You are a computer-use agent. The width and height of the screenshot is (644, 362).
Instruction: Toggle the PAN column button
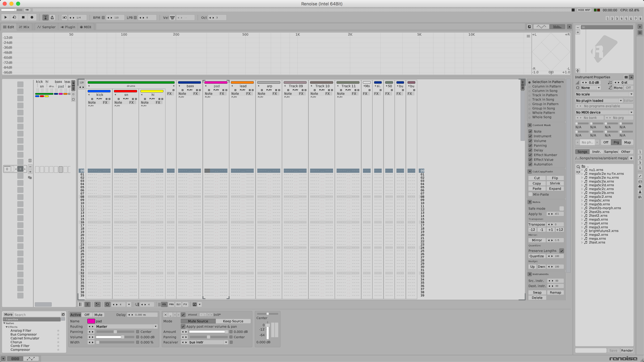171,304
